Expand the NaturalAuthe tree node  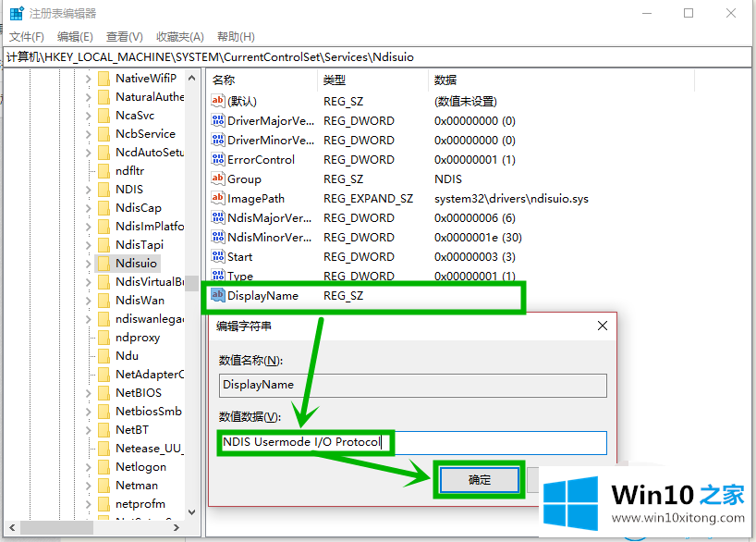tap(88, 97)
